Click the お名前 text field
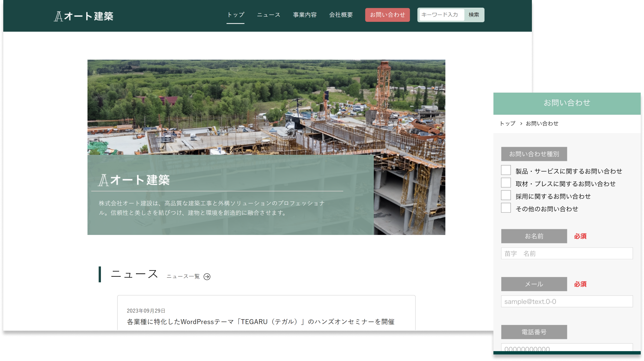 click(x=567, y=253)
